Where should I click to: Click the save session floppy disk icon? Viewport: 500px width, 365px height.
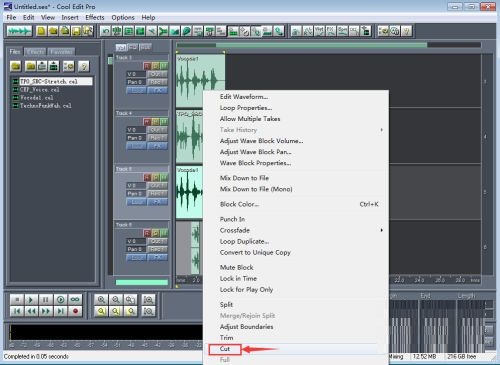tap(76, 31)
